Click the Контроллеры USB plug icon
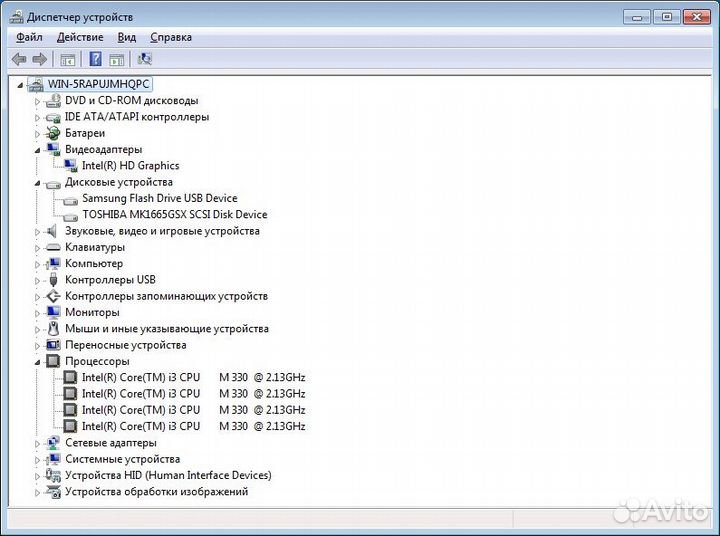 53,279
